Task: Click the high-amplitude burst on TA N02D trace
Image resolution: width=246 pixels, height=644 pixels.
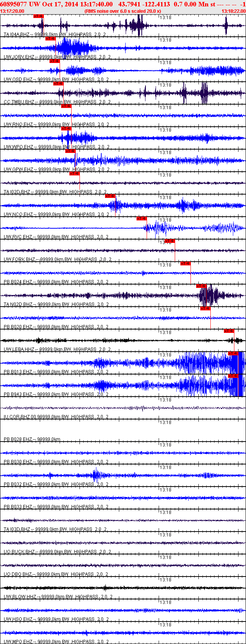Action: click(210, 295)
